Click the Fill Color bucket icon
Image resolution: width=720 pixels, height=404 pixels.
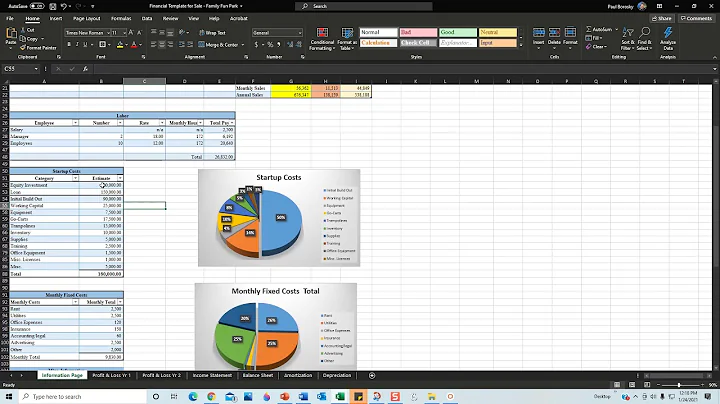(x=120, y=45)
